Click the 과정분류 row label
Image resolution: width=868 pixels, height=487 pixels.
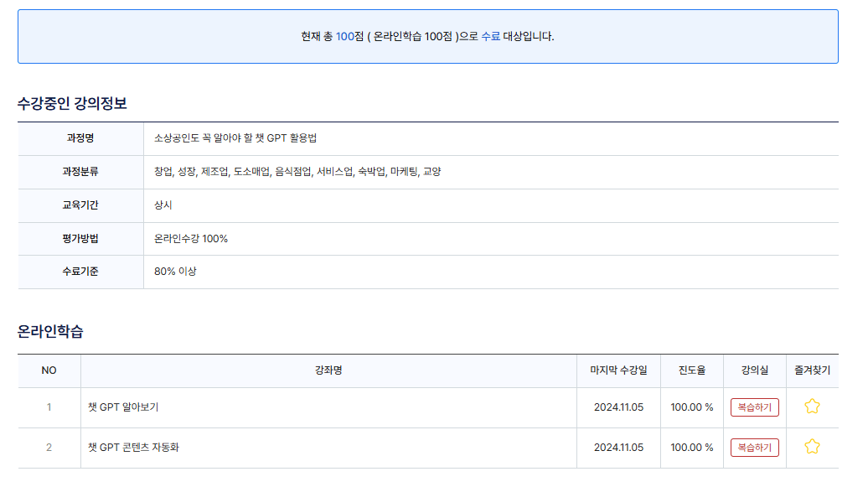pyautogui.click(x=80, y=172)
